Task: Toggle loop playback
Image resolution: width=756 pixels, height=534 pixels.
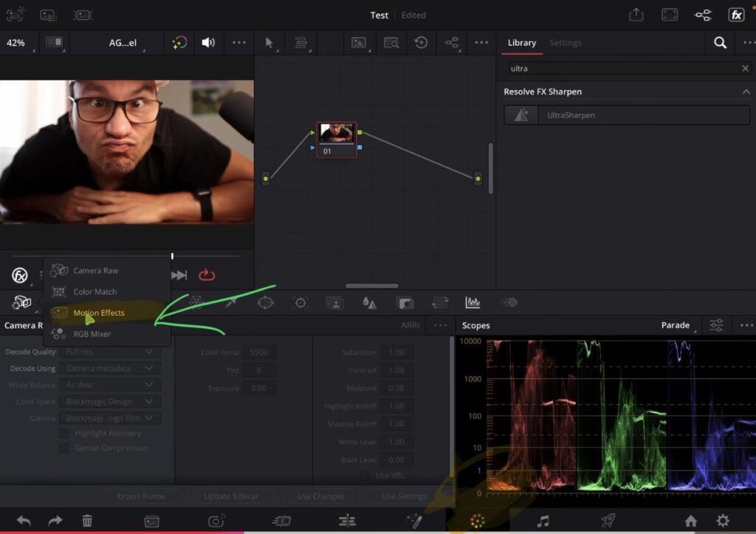Action: (207, 275)
